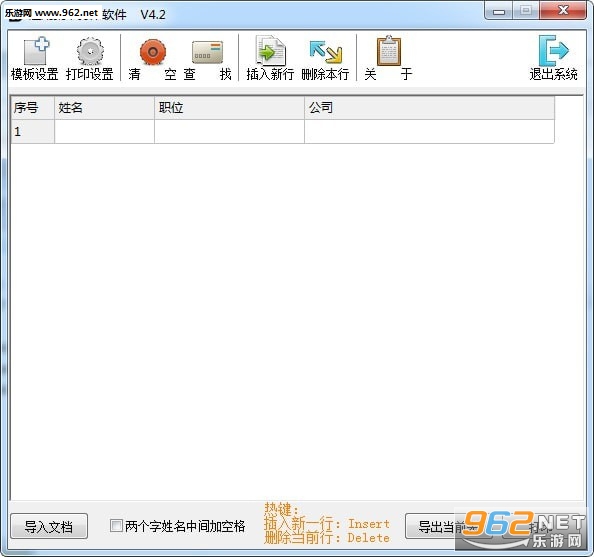
Task: Select the 姓名 column header
Action: pos(104,108)
